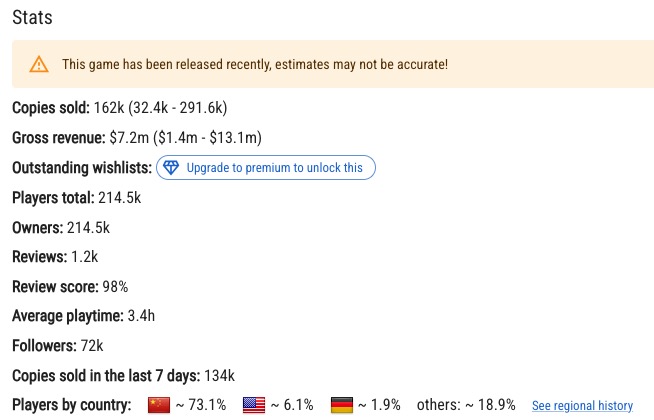Click the 'others: ~ 18.9%' country share

coord(466,405)
